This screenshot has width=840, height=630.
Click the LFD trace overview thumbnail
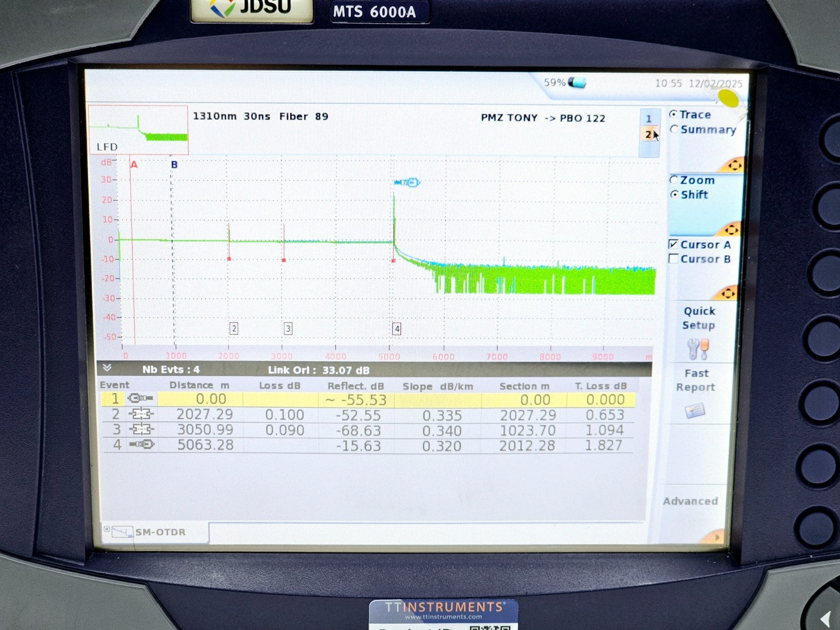[138, 129]
